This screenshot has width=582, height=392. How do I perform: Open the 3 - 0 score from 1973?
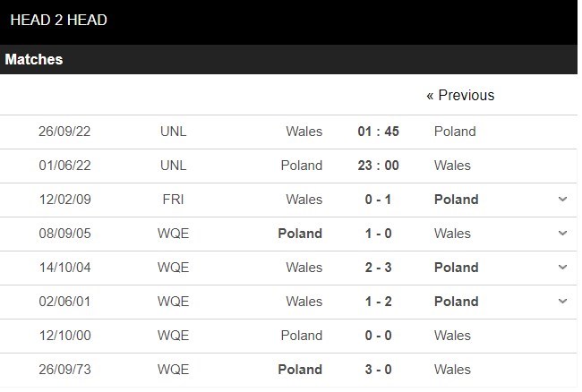click(378, 370)
